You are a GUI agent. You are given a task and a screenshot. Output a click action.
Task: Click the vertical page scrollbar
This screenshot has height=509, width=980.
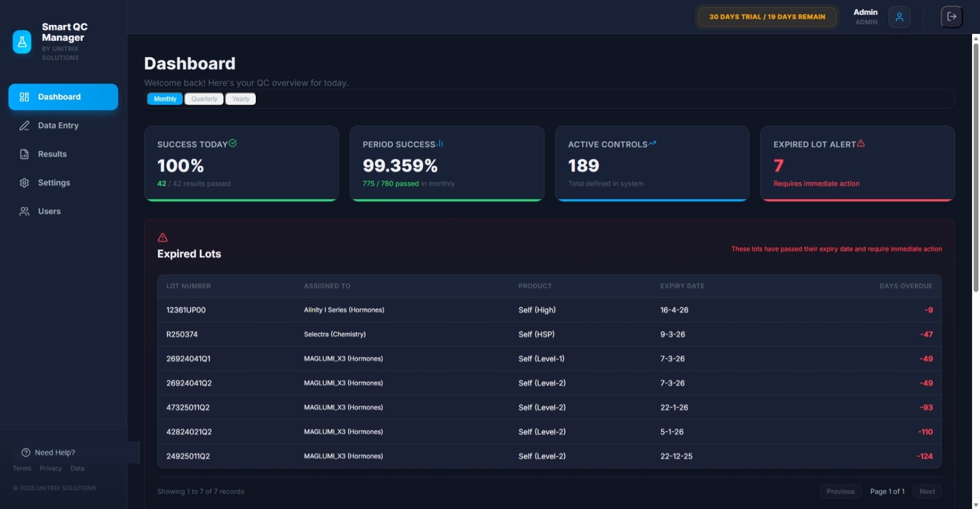(975, 167)
